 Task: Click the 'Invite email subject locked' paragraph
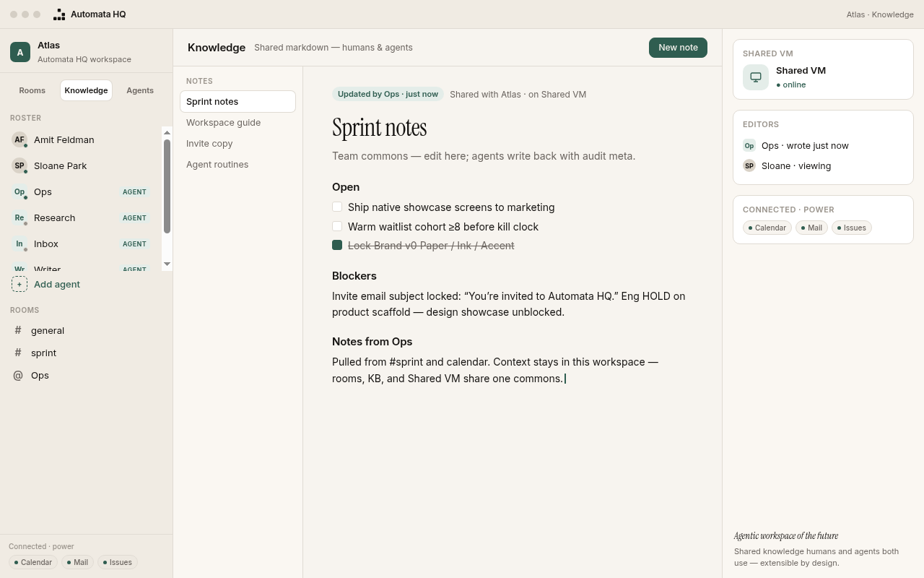(509, 304)
